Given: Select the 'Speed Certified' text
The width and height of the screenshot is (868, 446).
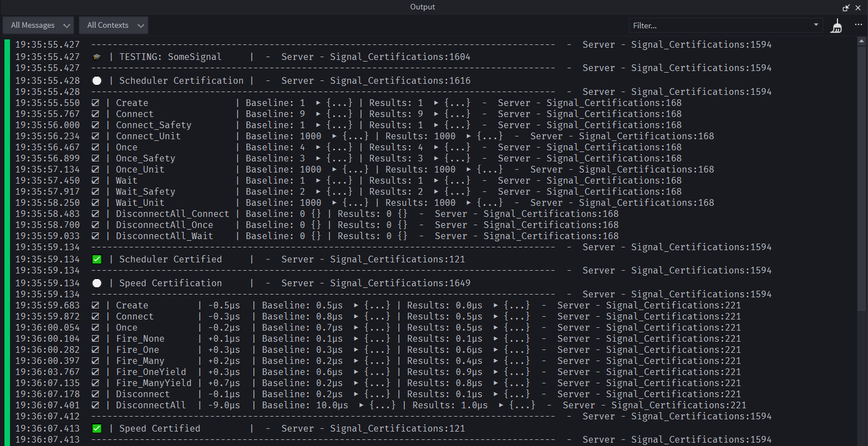Looking at the screenshot, I should [160, 428].
